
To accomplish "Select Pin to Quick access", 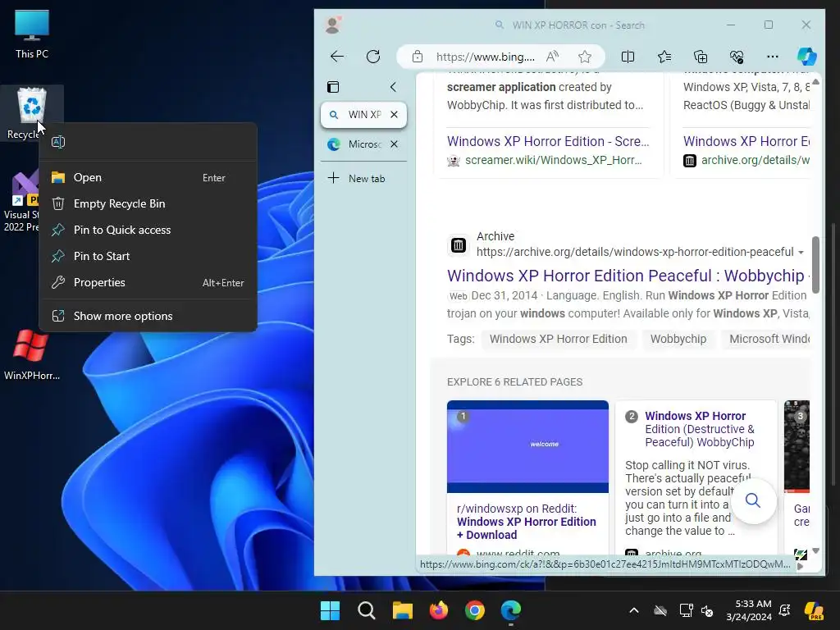I will (148, 230).
